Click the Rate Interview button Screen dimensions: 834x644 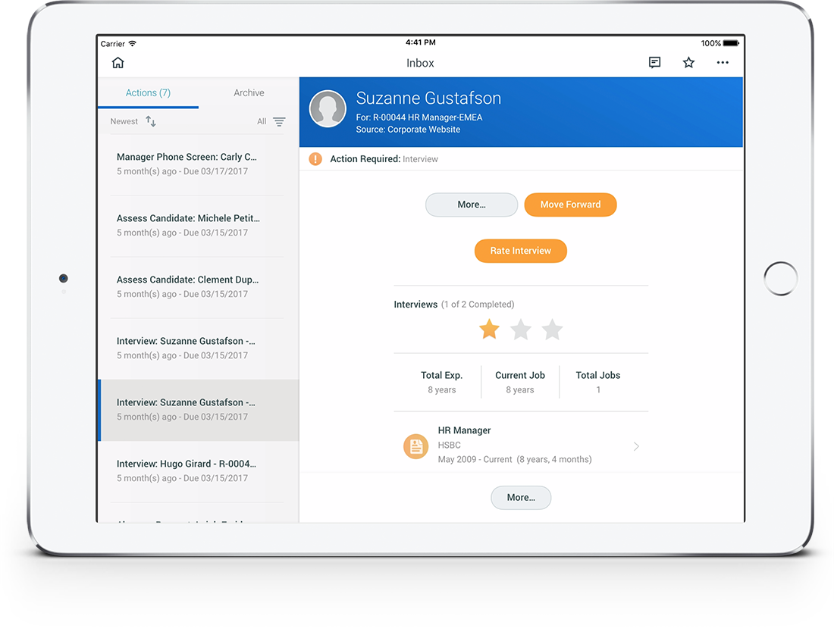520,251
